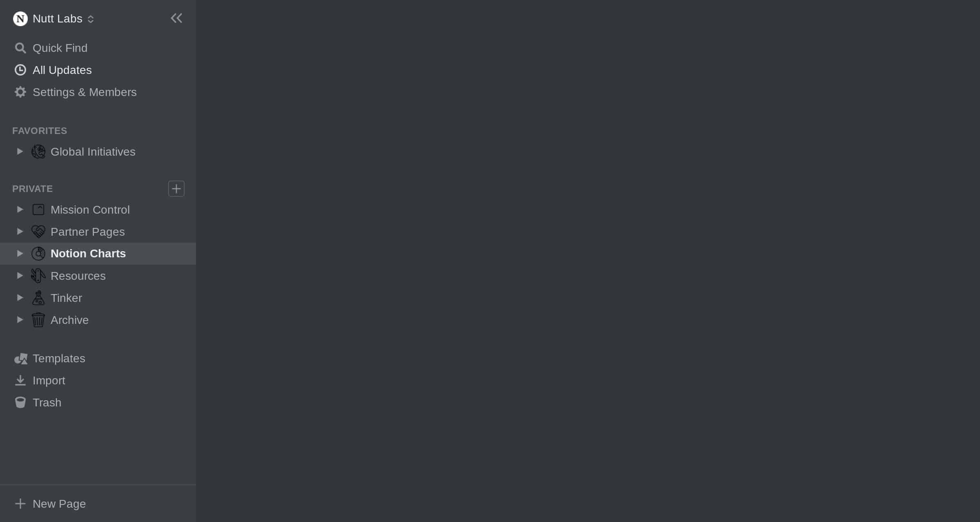Click the Tinker flask icon

point(38,298)
